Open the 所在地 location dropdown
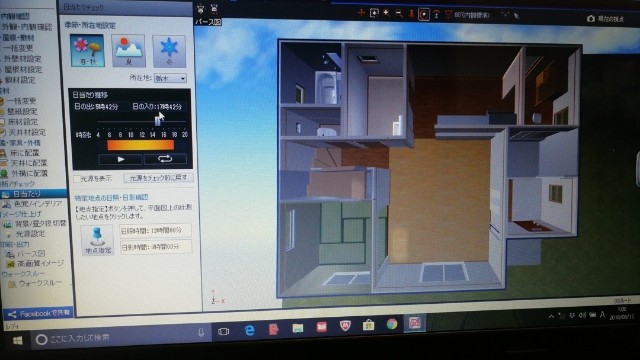The image size is (640, 360). tap(170, 78)
